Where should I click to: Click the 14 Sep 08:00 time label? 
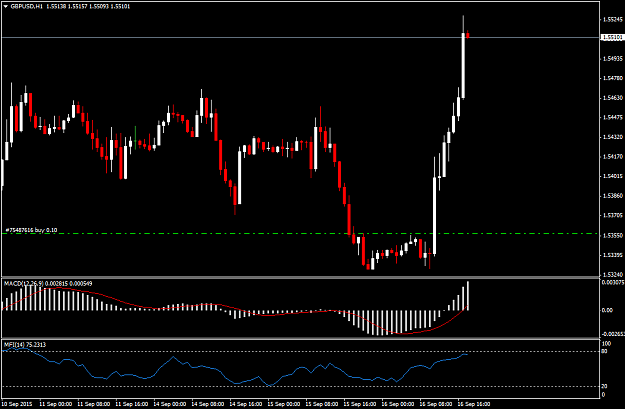208,404
